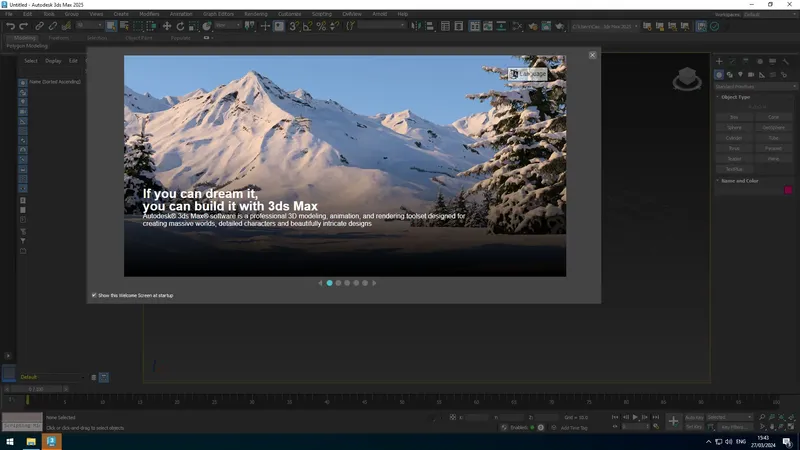
Task: Open the Customize menu
Action: (289, 14)
